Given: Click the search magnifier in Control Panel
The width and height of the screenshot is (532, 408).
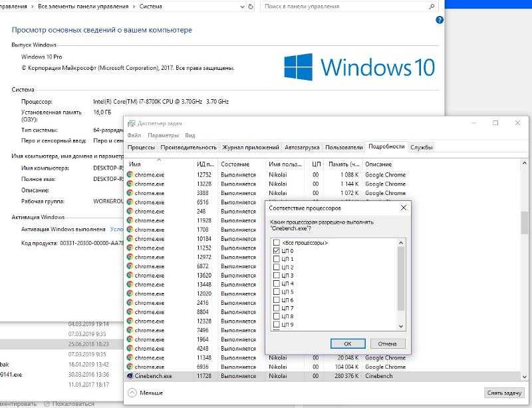Looking at the screenshot, I should pyautogui.click(x=432, y=7).
